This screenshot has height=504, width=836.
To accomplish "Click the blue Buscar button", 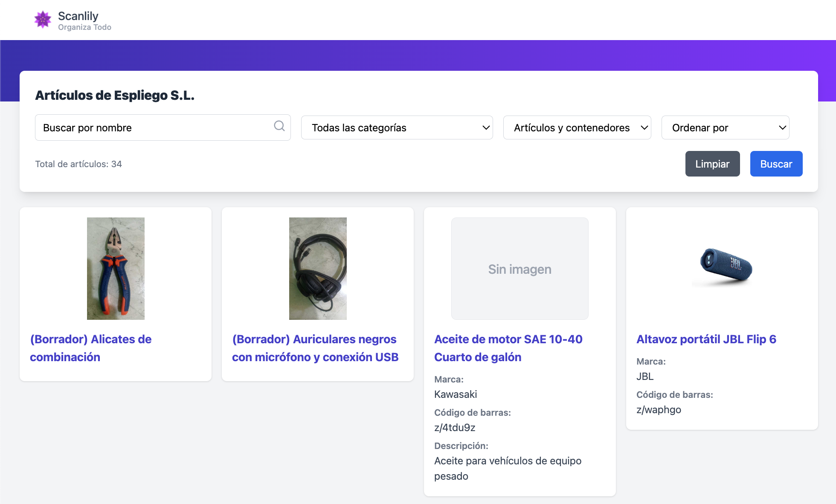I will (776, 164).
